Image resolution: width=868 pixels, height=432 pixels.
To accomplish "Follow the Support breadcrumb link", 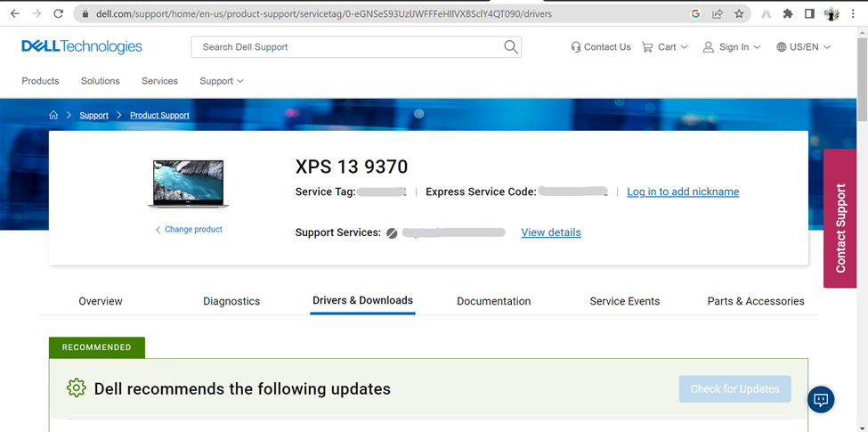I will coord(94,115).
